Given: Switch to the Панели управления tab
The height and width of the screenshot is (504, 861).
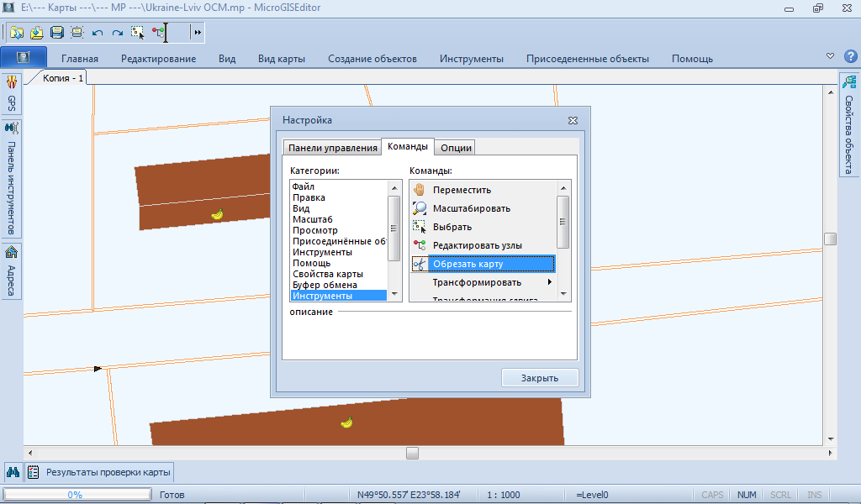Looking at the screenshot, I should click(x=332, y=148).
